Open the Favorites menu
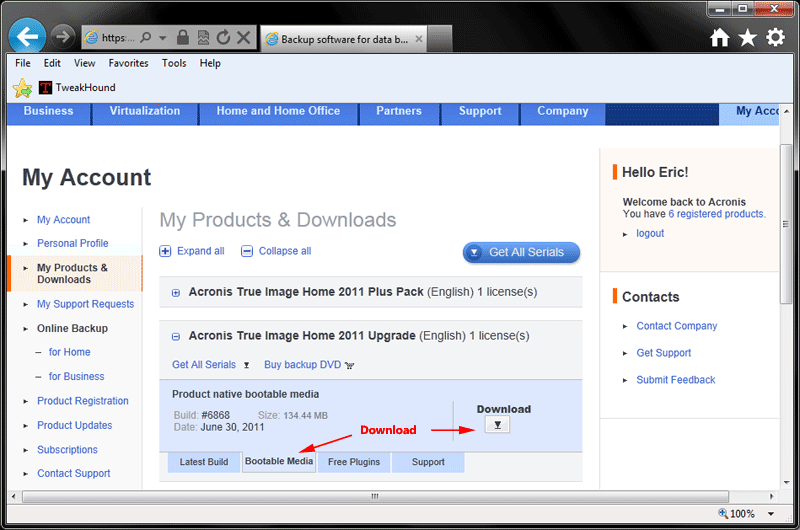Viewport: 800px width, 530px height. 128,63
